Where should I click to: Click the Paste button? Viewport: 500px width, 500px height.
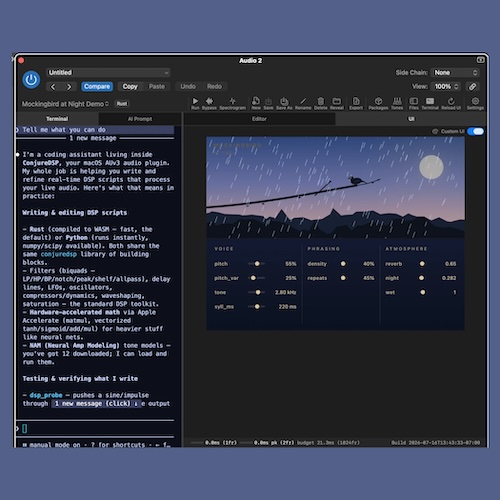[157, 87]
